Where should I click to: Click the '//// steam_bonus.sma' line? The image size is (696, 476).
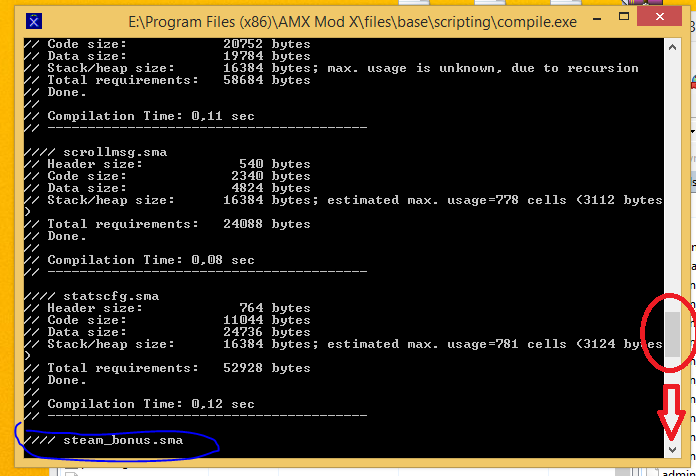click(103, 440)
